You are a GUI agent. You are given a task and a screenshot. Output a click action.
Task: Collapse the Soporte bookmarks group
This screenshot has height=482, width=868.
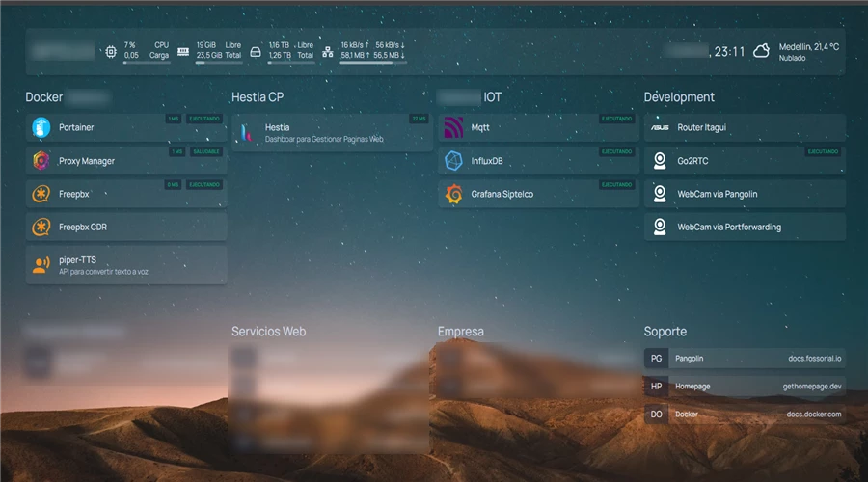(665, 332)
